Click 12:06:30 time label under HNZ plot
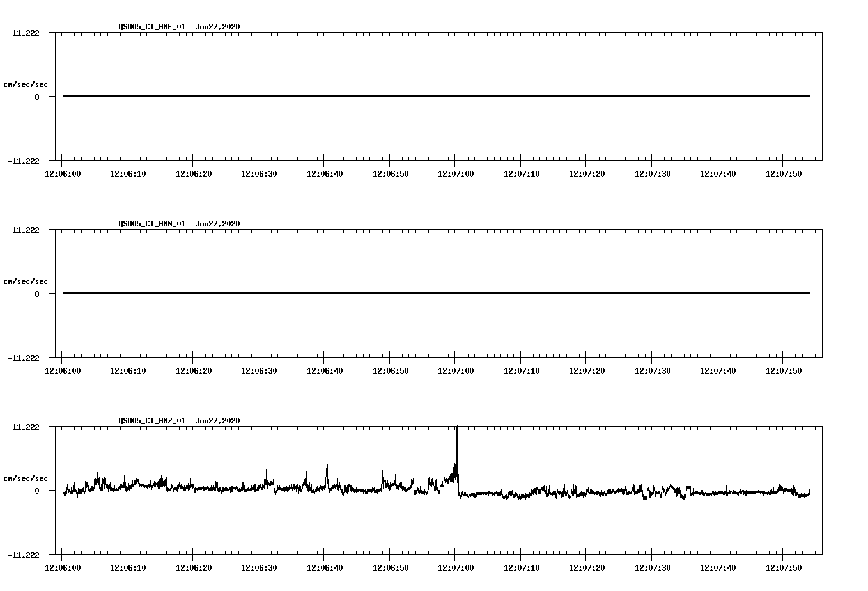Viewport: 868px width, 591px height. point(258,568)
